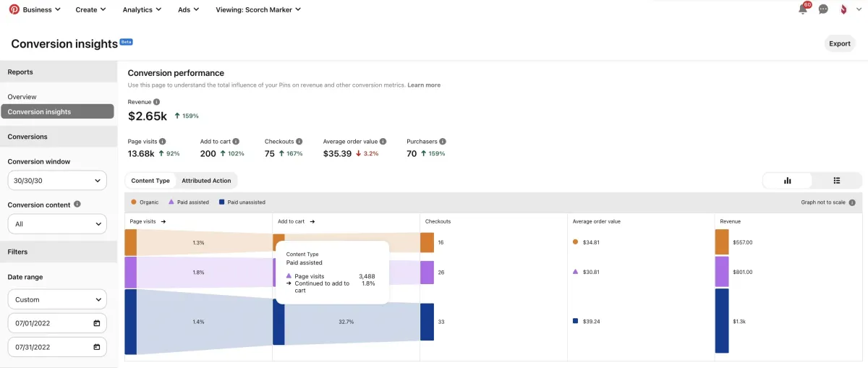Select Overview in the Reports sidebar

coord(22,97)
